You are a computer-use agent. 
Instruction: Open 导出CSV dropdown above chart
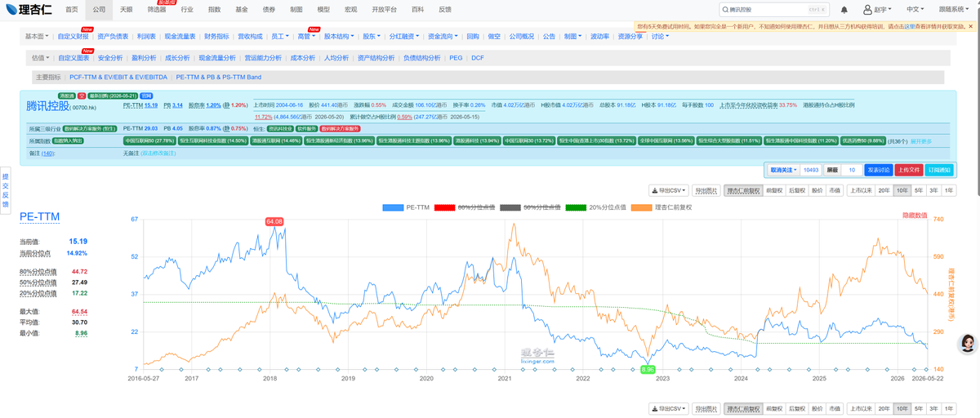(669, 190)
